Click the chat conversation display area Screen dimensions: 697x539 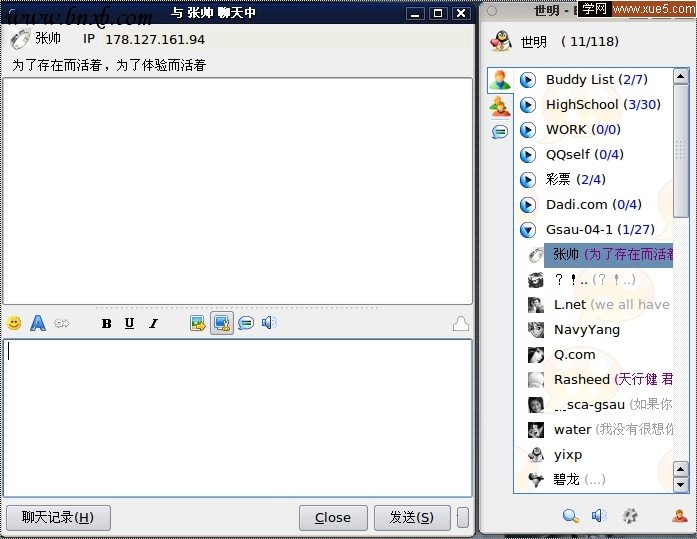[x=237, y=191]
